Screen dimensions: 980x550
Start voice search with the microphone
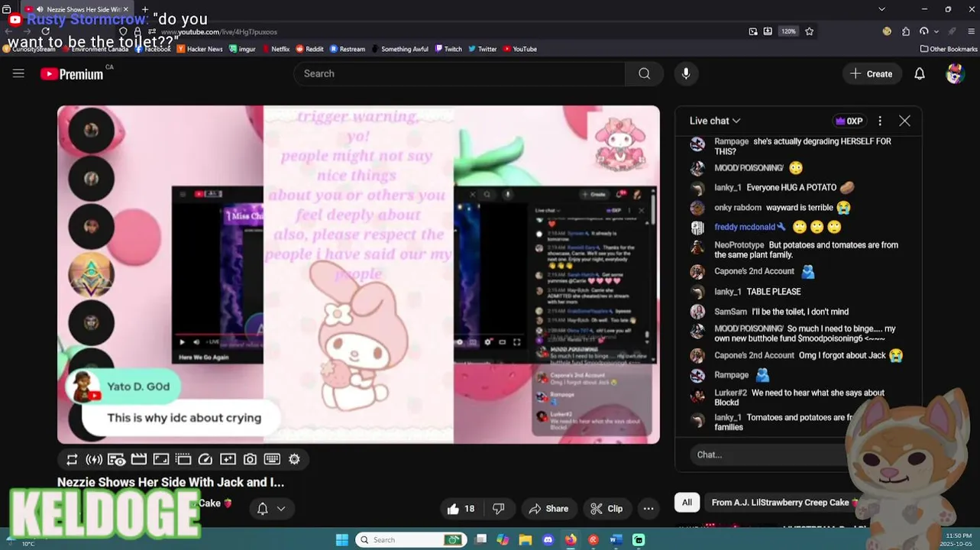(686, 73)
